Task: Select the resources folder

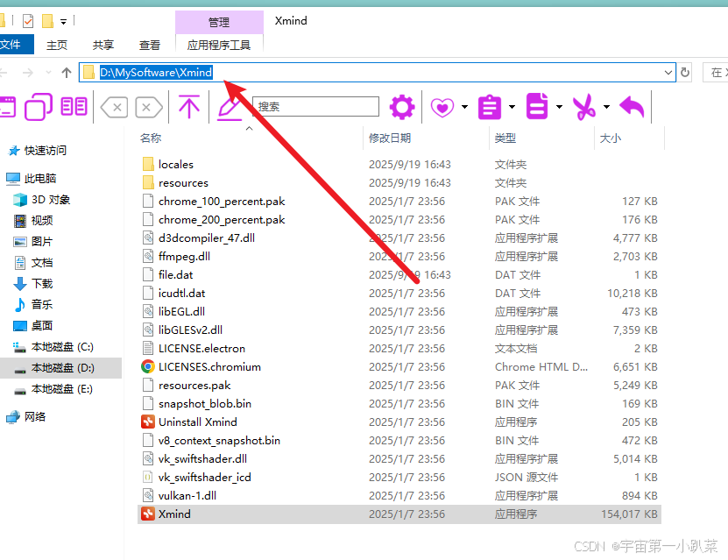Action: pyautogui.click(x=399, y=183)
